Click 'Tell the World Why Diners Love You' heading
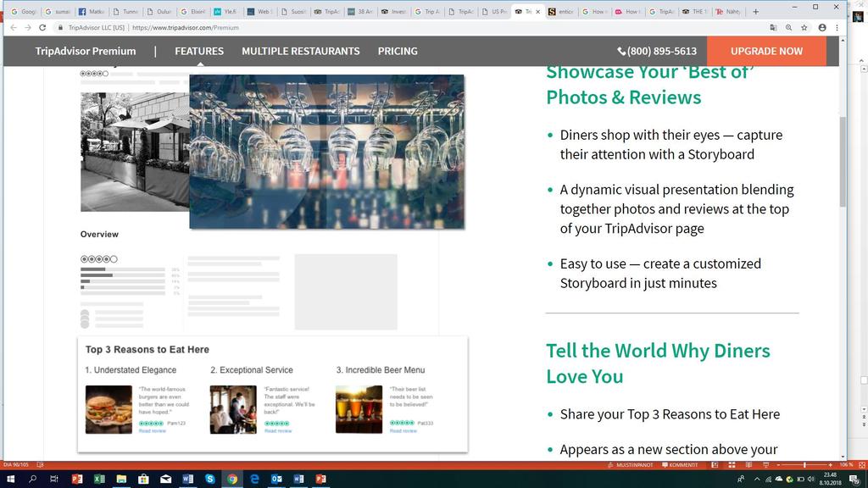Screen dimensions: 868x488 [658, 363]
